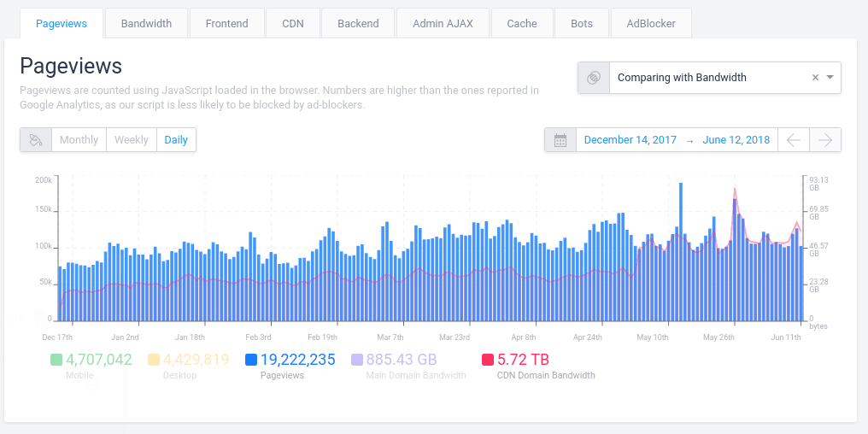This screenshot has height=434, width=868.
Task: Click the Desktop legend label
Action: (180, 375)
